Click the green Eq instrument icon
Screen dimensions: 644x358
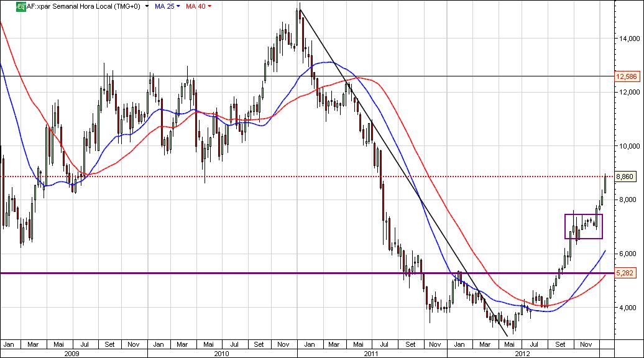21,7
